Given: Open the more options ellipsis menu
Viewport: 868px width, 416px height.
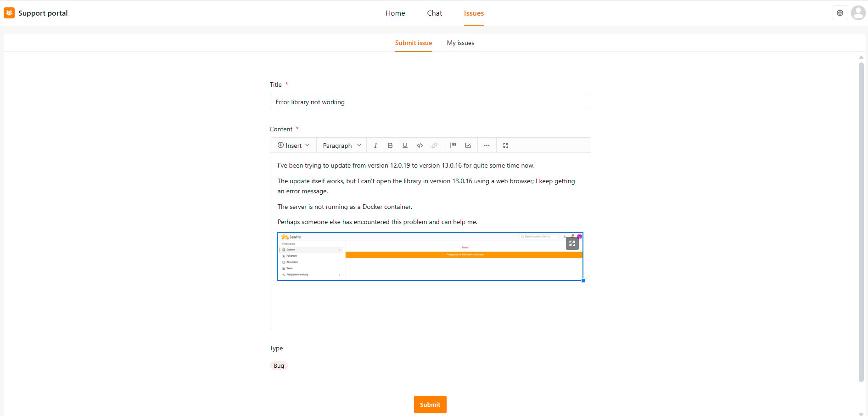Looking at the screenshot, I should tap(487, 146).
